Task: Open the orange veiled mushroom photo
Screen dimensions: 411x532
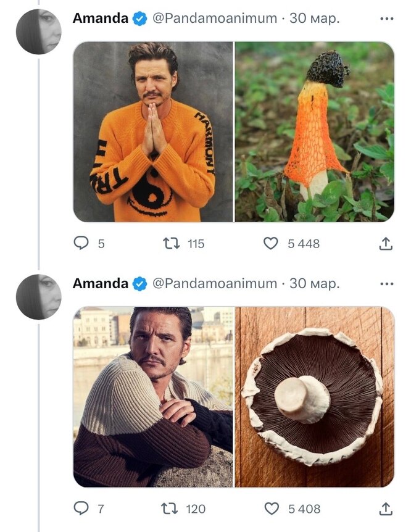Action: point(314,131)
